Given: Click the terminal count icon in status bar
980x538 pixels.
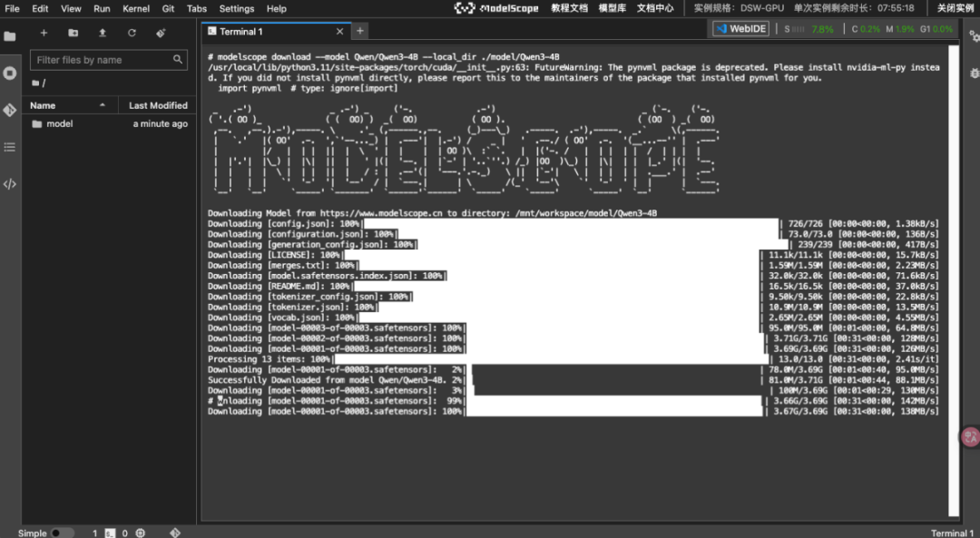Looking at the screenshot, I should [x=109, y=533].
